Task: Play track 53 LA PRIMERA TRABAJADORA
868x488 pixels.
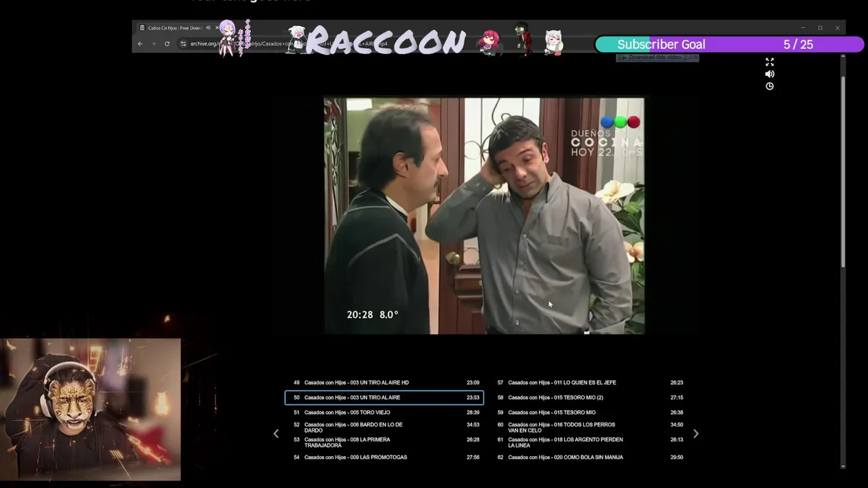Action: click(385, 442)
